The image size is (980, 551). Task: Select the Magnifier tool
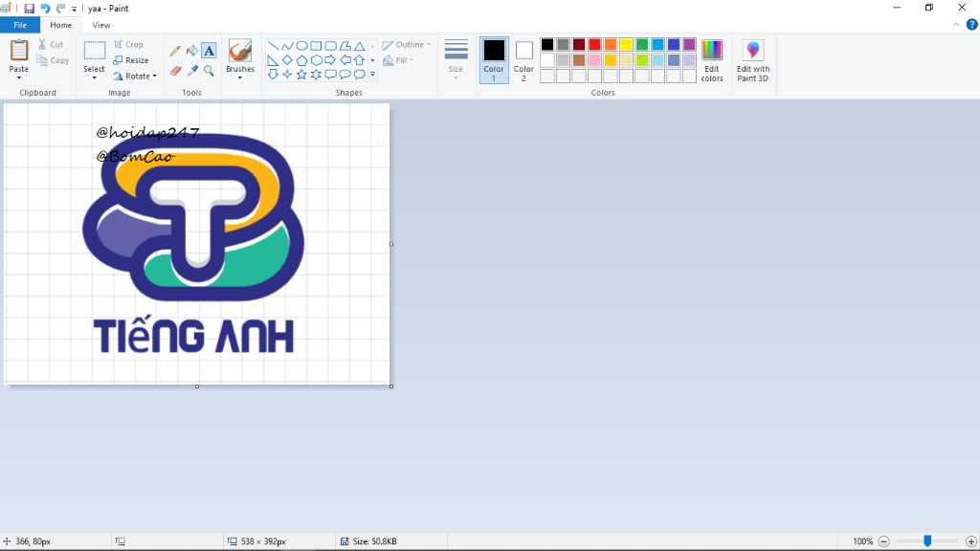[209, 71]
